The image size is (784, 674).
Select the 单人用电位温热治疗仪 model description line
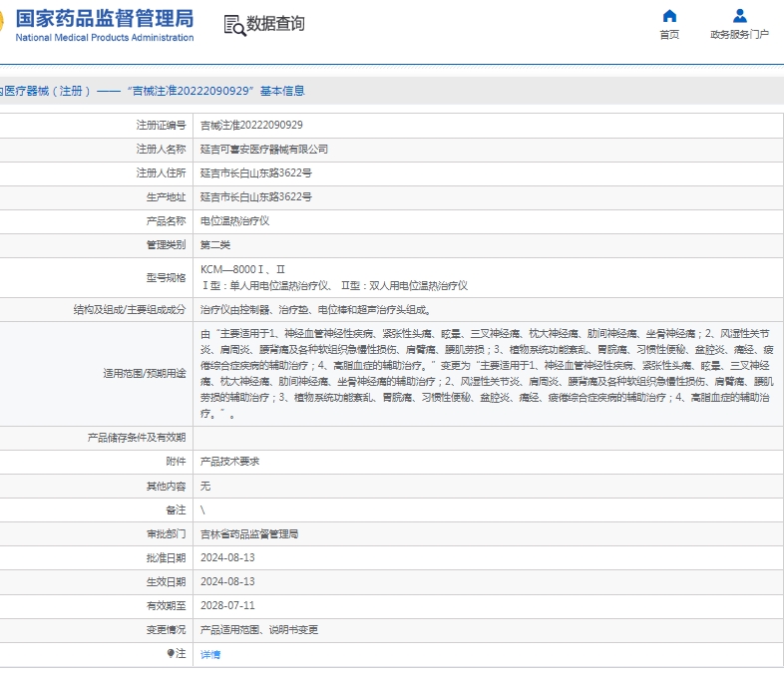(334, 286)
